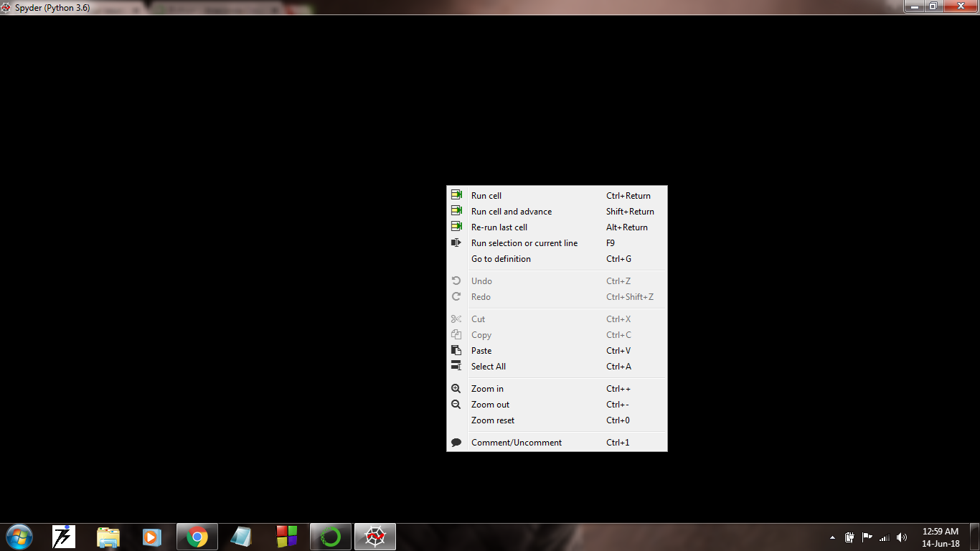Screen dimensions: 980x551
Task: Choose Select All in the context menu
Action: [x=557, y=366]
